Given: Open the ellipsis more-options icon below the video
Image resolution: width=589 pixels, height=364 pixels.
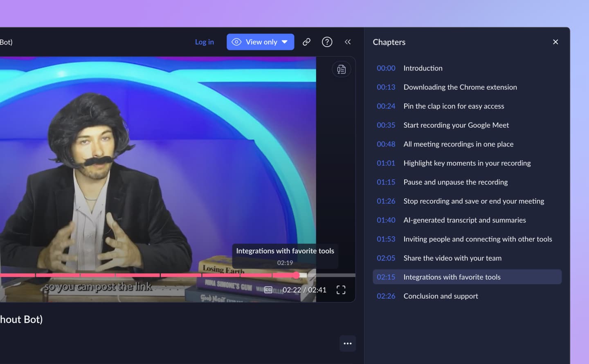Looking at the screenshot, I should click(347, 344).
